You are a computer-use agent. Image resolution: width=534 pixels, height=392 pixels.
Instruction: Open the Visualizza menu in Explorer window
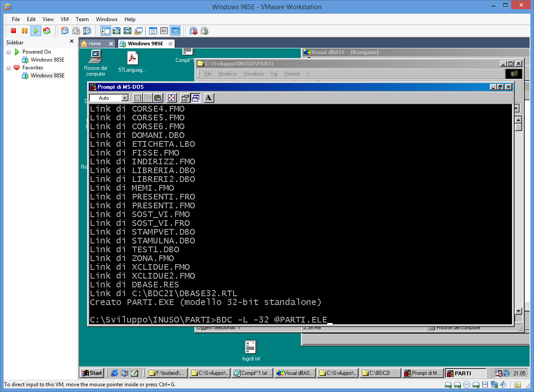(253, 74)
